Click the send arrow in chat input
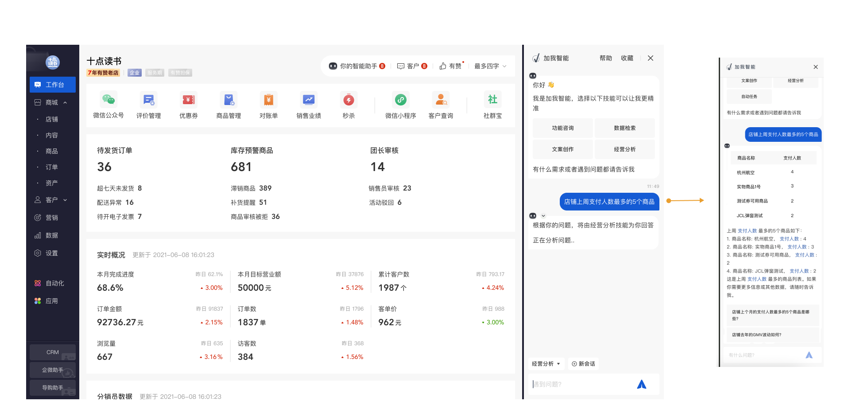This screenshot has height=413, width=868. point(641,384)
